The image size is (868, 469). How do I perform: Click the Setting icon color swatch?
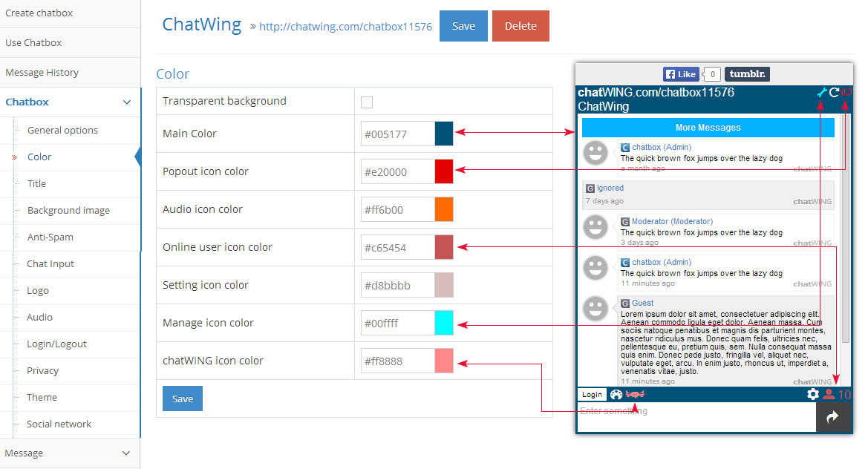pyautogui.click(x=444, y=285)
